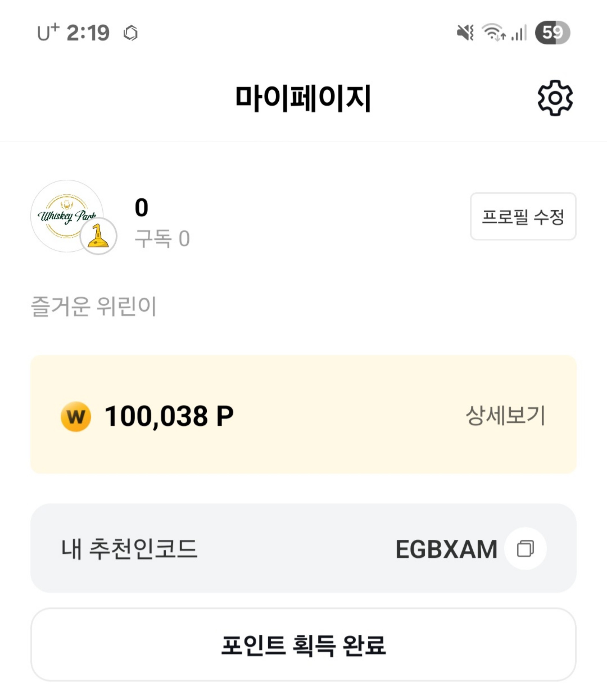Tap the pot still badge on avatar
This screenshot has width=607, height=700.
tap(98, 236)
